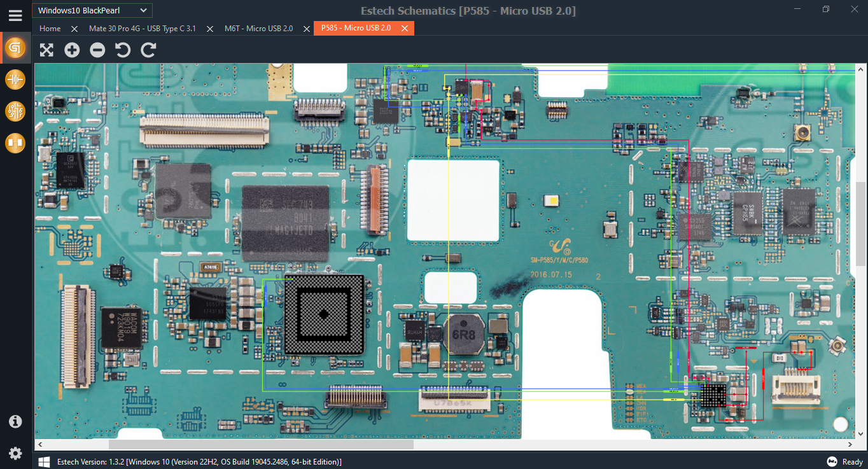
Task: Rotate board clockwise
Action: 148,50
